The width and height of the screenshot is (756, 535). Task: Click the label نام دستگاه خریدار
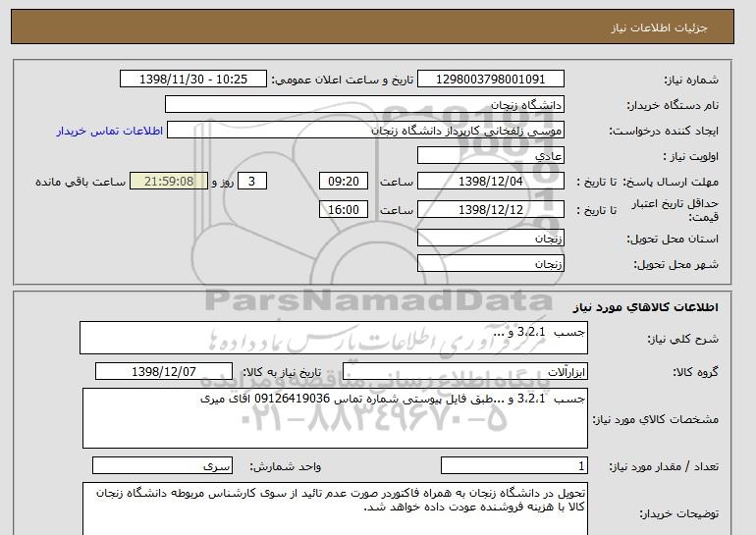[x=673, y=105]
